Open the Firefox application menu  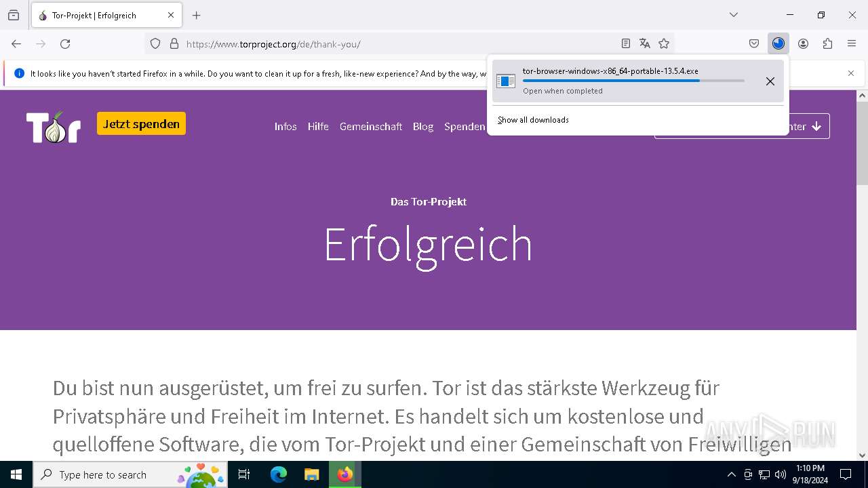852,44
